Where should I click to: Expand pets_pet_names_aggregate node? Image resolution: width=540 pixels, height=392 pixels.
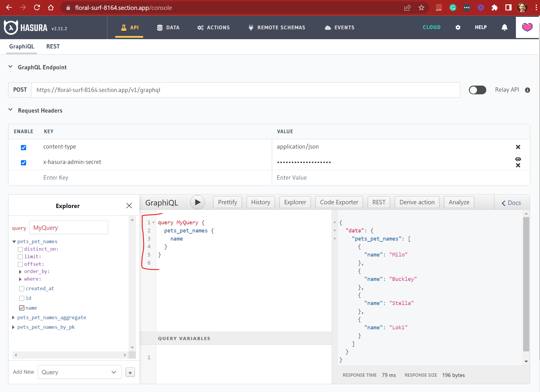point(13,318)
